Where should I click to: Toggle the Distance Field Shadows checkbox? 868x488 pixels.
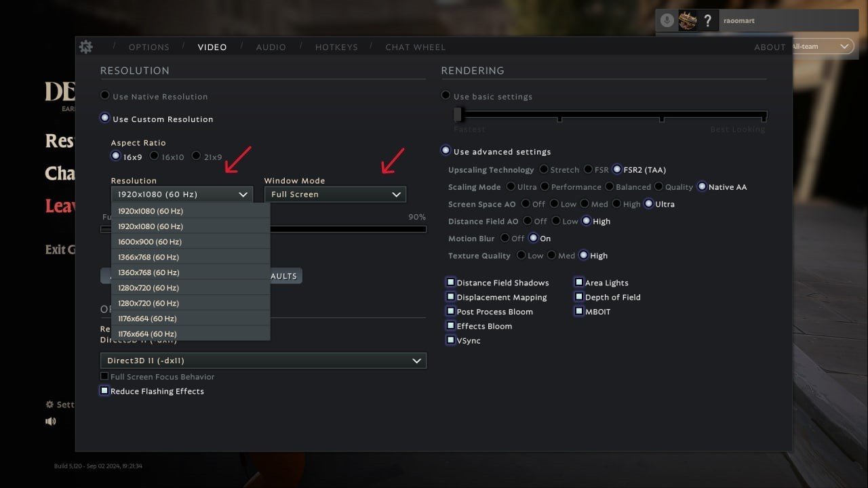point(450,283)
